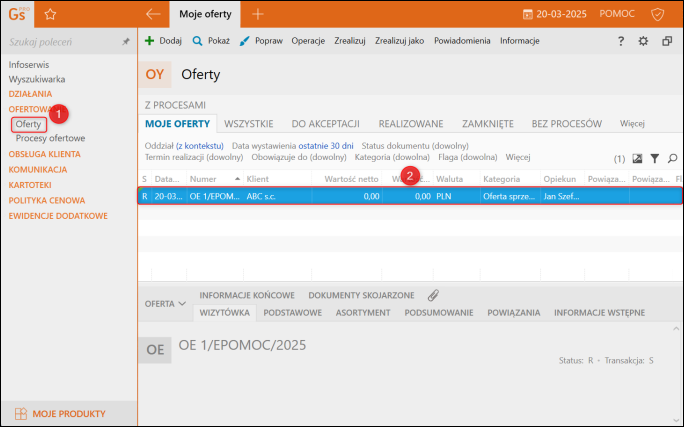Change Oddział filter (z kontekstu)
Viewport: 684px width, 427px height.
point(200,146)
